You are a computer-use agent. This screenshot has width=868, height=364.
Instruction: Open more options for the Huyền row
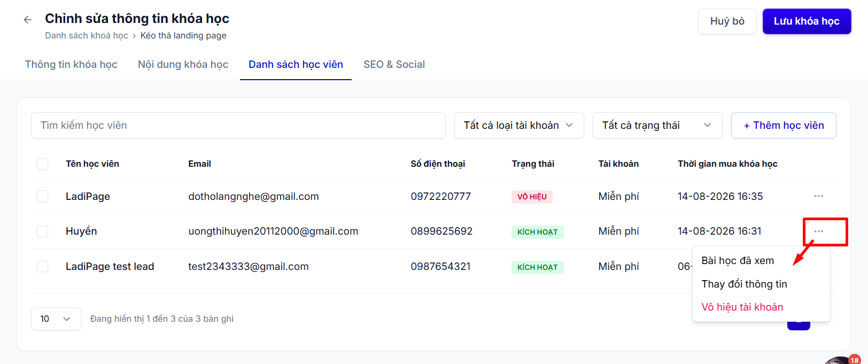click(x=818, y=231)
